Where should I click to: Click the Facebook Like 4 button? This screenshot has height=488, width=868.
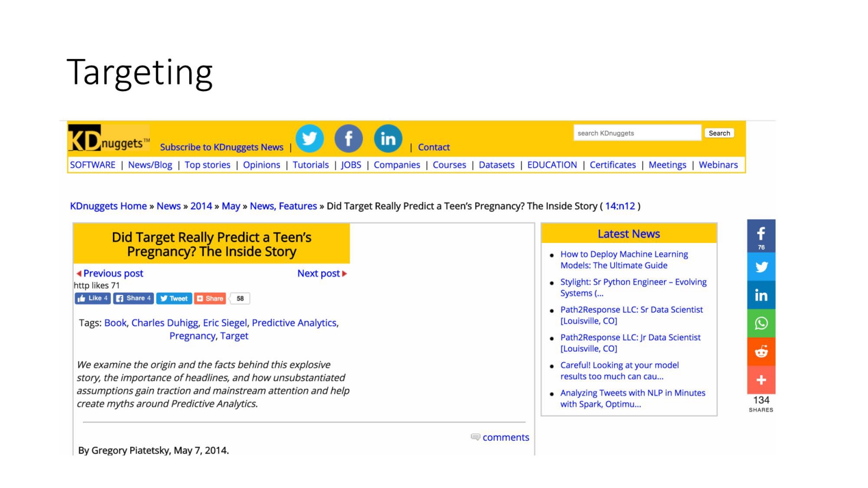pos(93,298)
